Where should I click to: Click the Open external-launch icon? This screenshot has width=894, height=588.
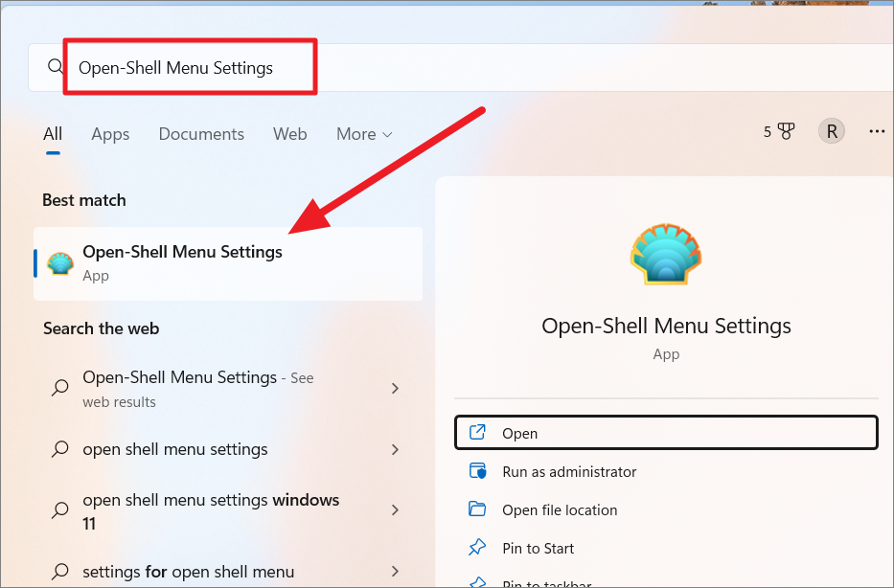[477, 433]
